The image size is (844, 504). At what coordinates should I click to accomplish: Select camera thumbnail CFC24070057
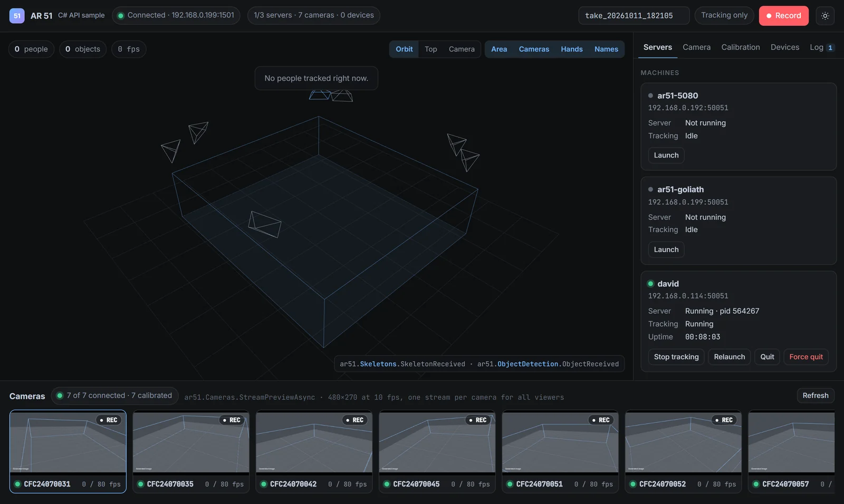[791, 452]
